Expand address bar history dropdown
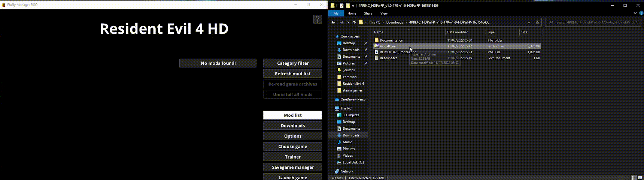 [529, 22]
